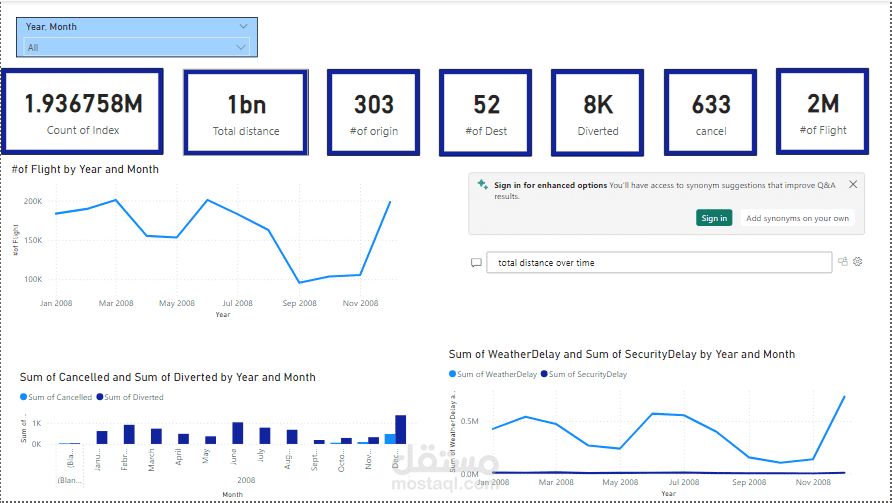Image resolution: width=892 pixels, height=503 pixels.
Task: Select the #of Dest card
Action: point(485,113)
